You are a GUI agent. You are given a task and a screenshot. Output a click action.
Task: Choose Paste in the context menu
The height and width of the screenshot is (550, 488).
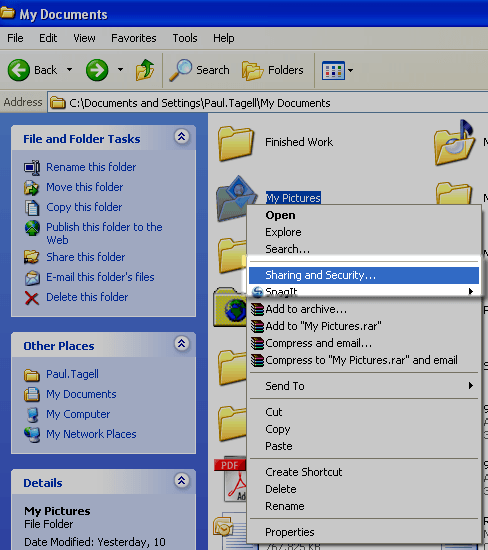363,446
